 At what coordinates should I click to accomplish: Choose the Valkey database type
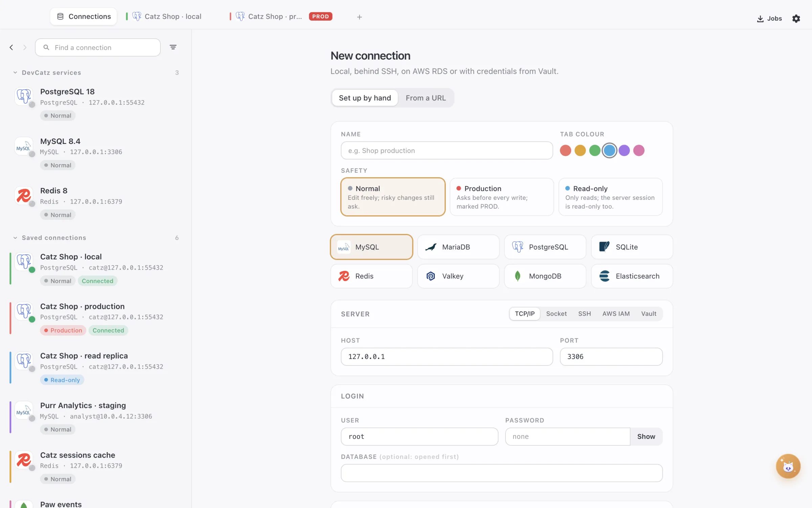[458, 276]
